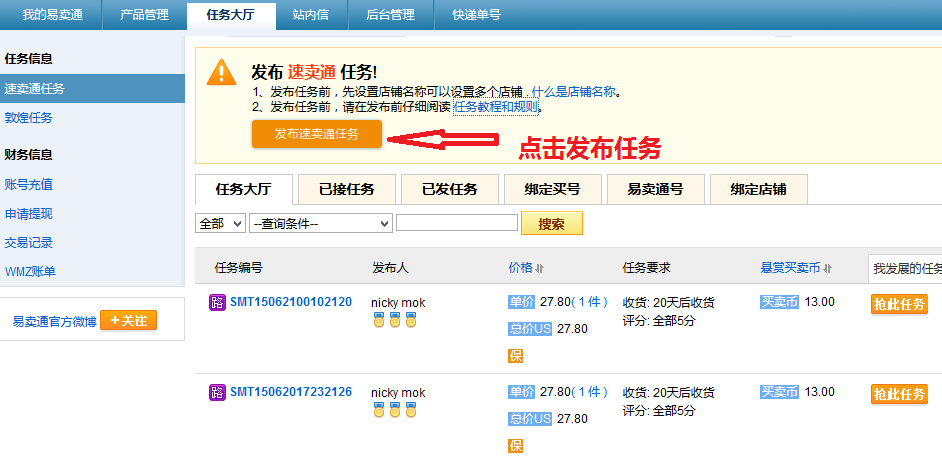
Task: Click the 搜索 button
Action: [x=552, y=223]
